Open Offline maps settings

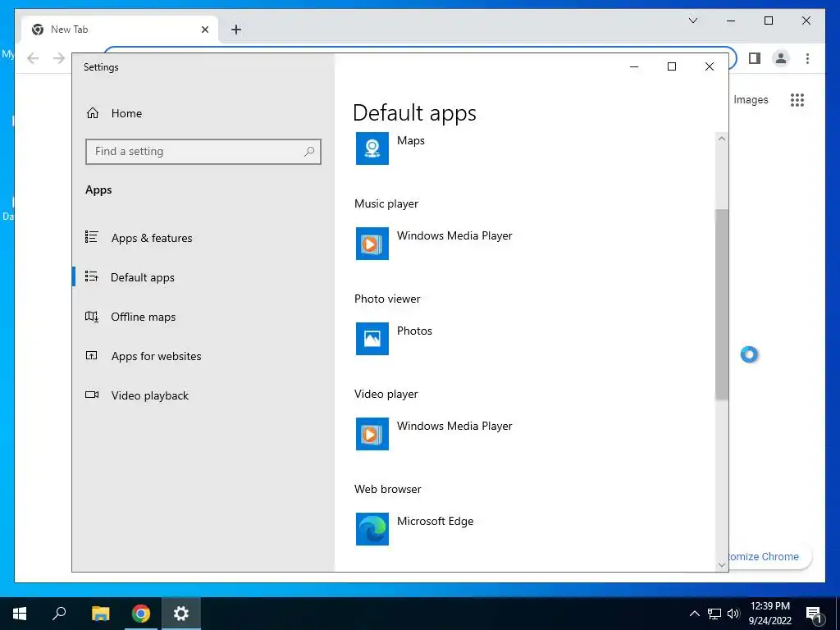143,317
